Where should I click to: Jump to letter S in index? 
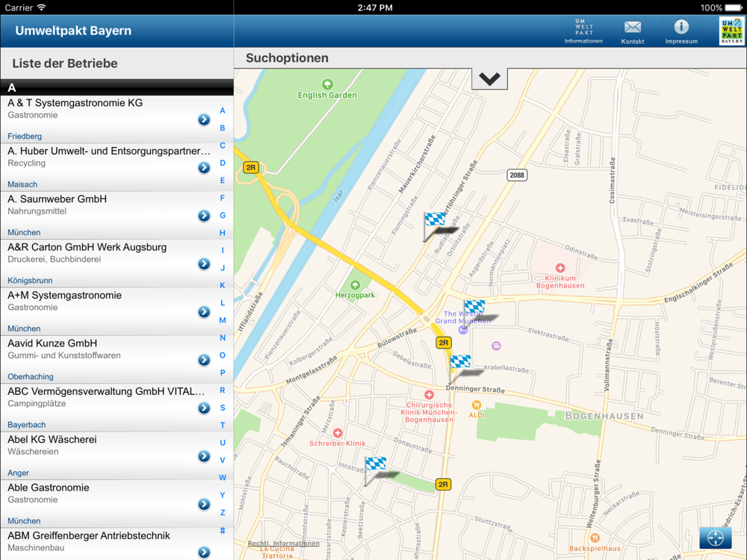pyautogui.click(x=223, y=408)
